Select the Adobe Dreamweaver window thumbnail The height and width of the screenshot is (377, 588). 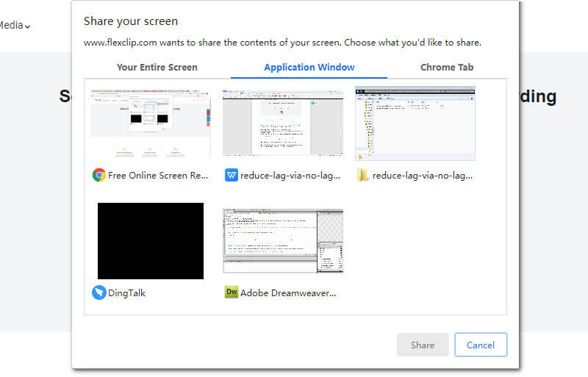(x=283, y=241)
